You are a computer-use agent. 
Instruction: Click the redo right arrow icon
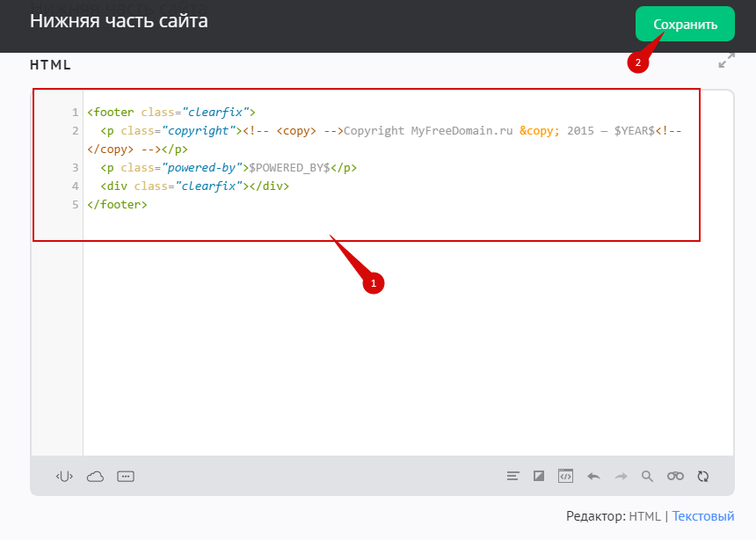point(621,477)
